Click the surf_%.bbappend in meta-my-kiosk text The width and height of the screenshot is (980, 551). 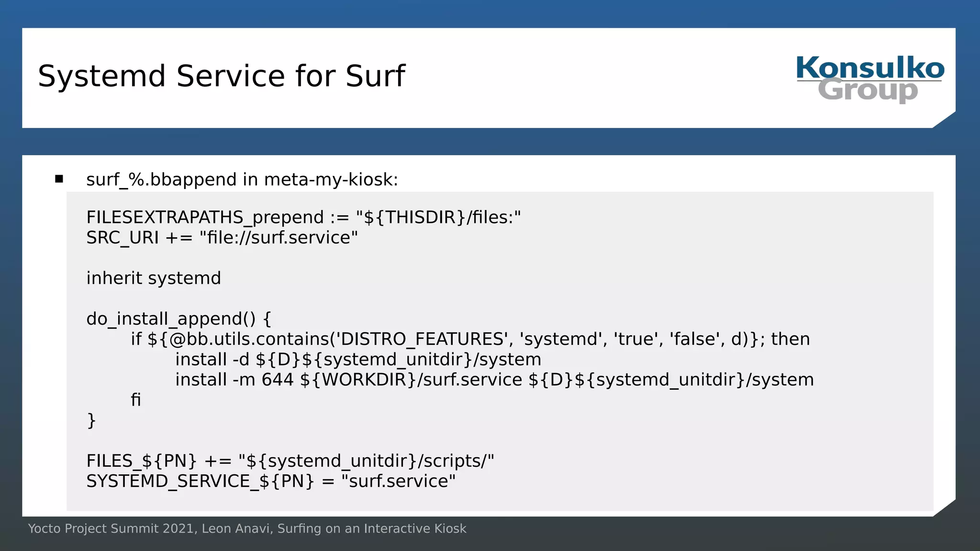pos(242,180)
